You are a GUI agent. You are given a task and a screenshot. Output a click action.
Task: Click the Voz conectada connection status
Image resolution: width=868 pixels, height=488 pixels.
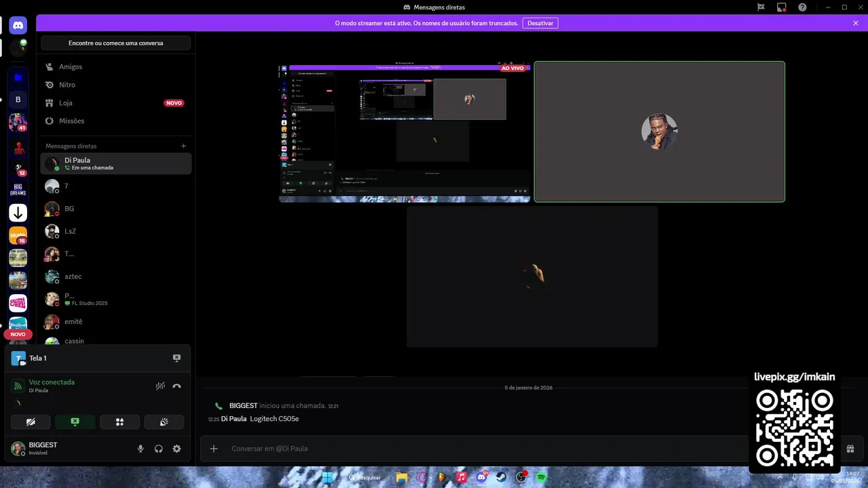(x=52, y=382)
